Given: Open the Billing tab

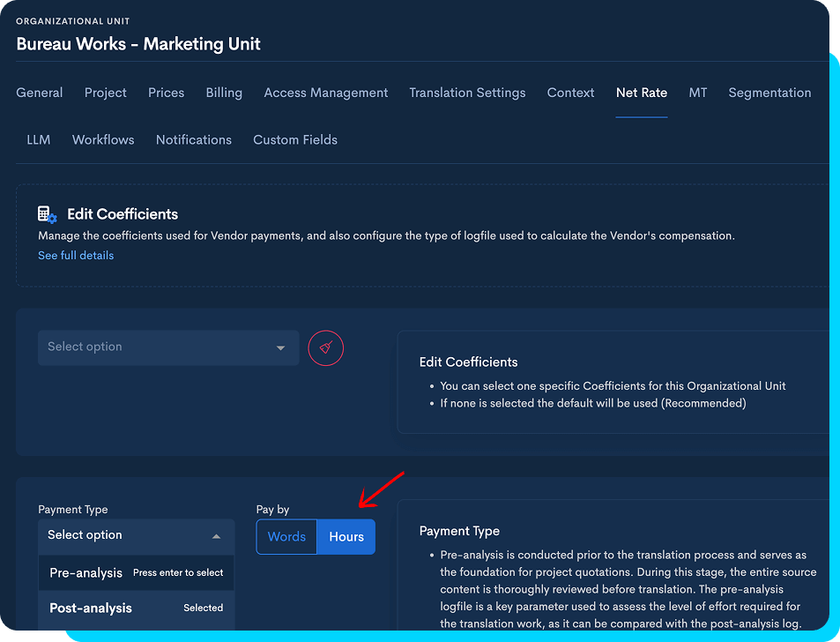Looking at the screenshot, I should (224, 93).
